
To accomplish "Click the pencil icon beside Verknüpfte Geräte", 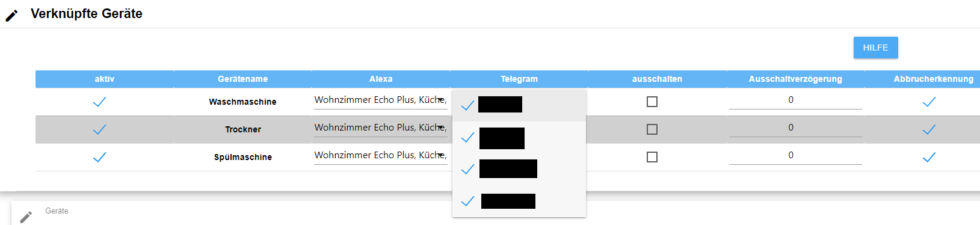I will (12, 16).
